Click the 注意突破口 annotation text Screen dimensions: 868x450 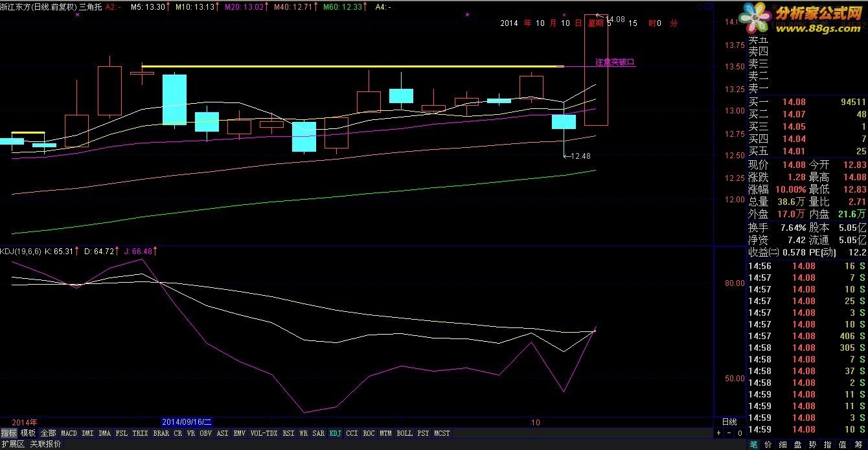point(614,62)
